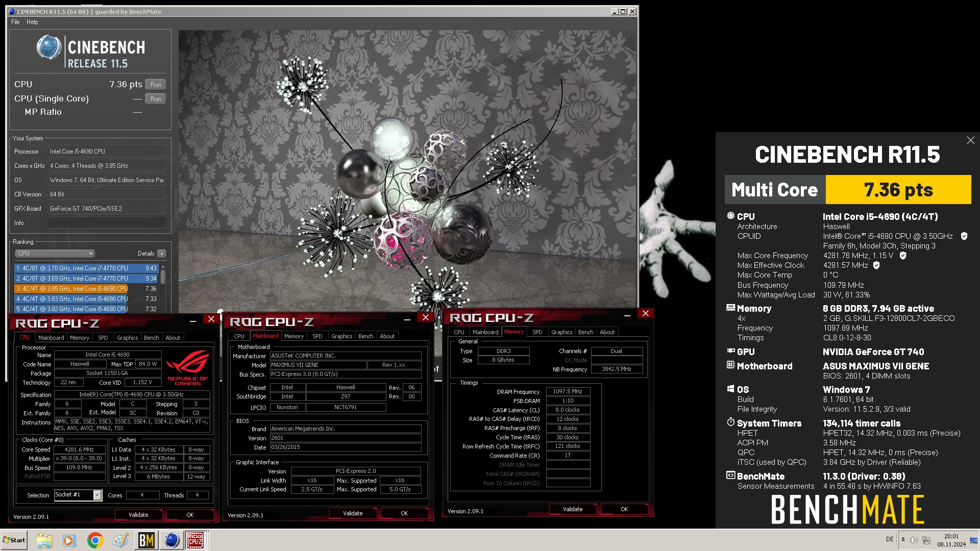This screenshot has height=551, width=980.
Task: Open the Help menu in Cinebench
Action: tap(32, 22)
